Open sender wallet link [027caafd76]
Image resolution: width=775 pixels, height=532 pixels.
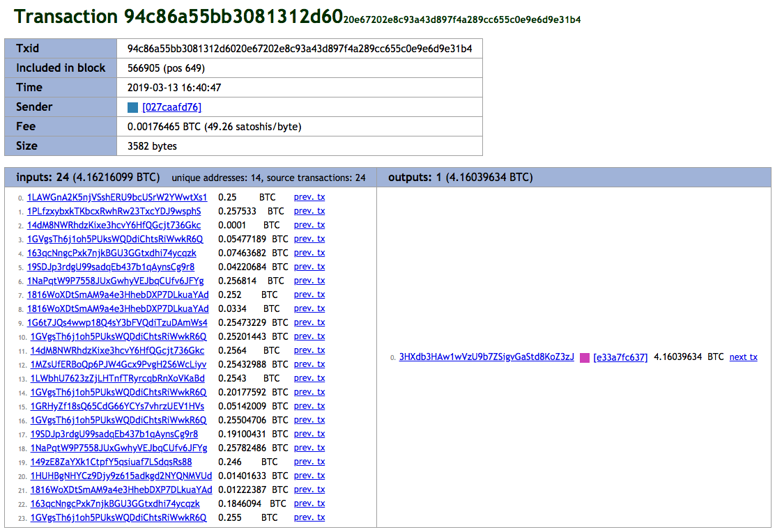(171, 107)
